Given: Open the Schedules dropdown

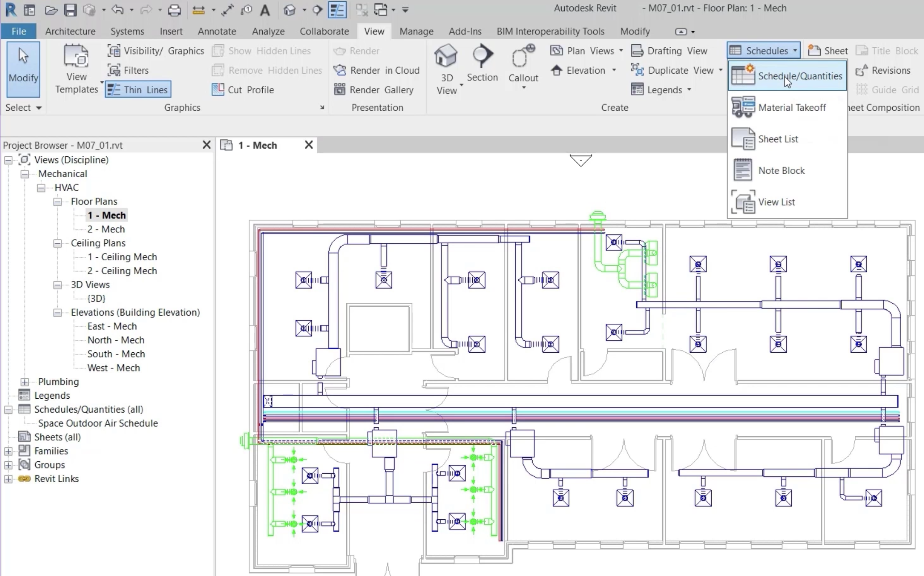Looking at the screenshot, I should click(763, 51).
